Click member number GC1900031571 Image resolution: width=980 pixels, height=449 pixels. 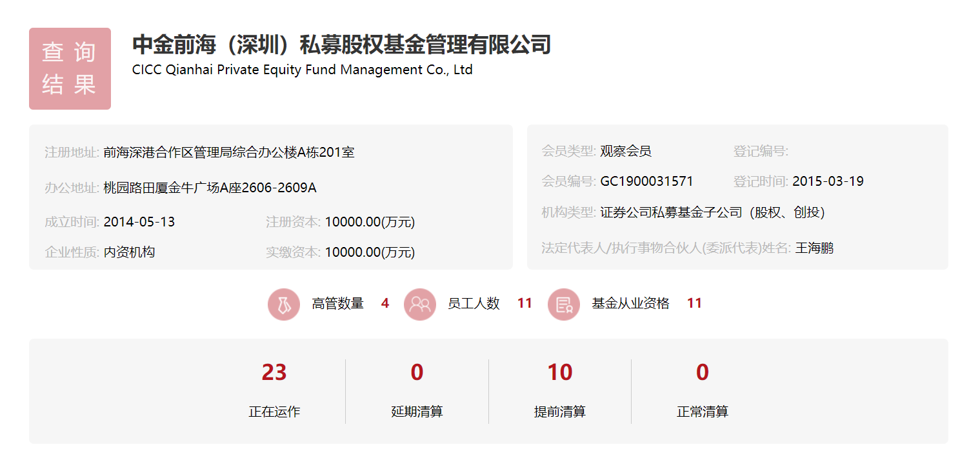coord(646,181)
